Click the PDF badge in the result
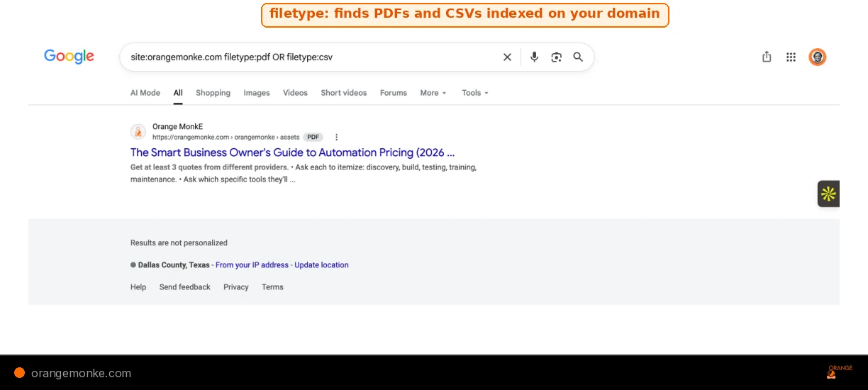The image size is (868, 390). (x=313, y=137)
